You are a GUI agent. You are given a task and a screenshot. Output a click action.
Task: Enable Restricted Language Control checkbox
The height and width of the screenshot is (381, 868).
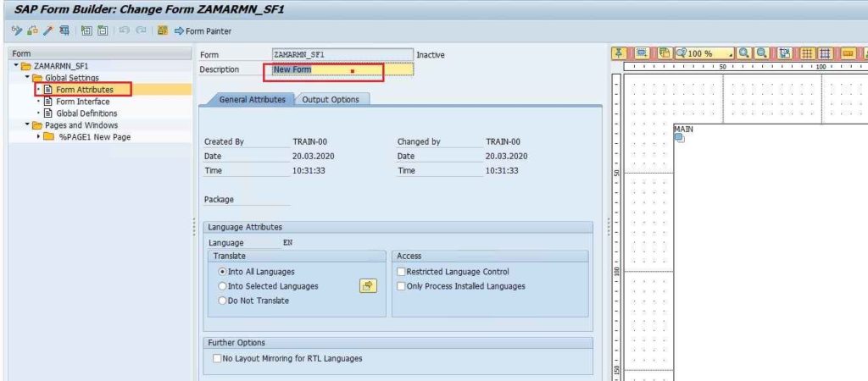(x=401, y=272)
